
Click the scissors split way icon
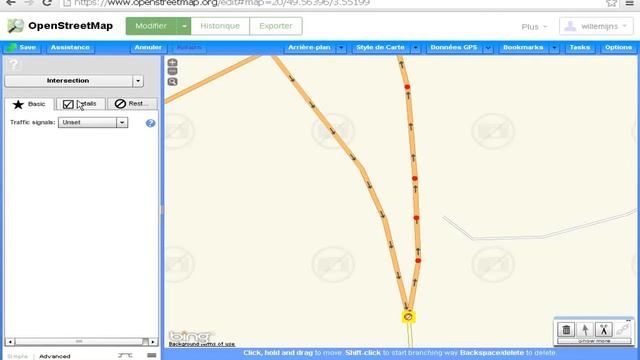[604, 329]
